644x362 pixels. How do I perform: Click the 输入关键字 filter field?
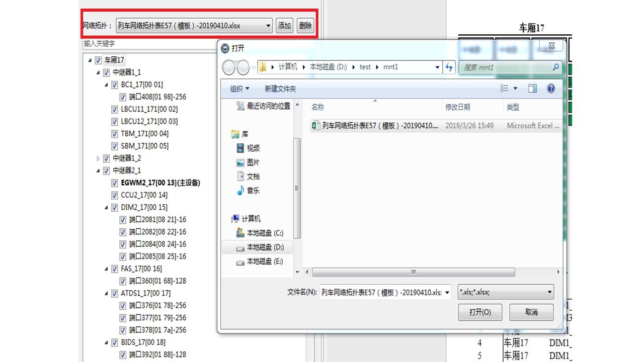coord(149,44)
